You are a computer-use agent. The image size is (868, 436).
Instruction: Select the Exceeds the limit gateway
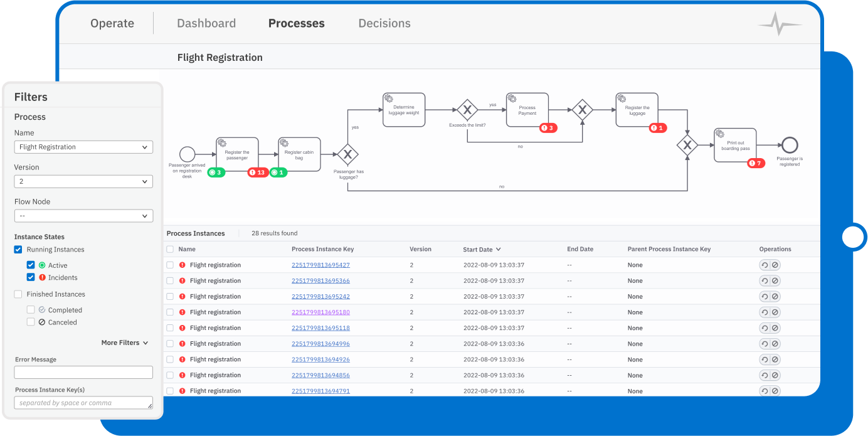point(467,110)
